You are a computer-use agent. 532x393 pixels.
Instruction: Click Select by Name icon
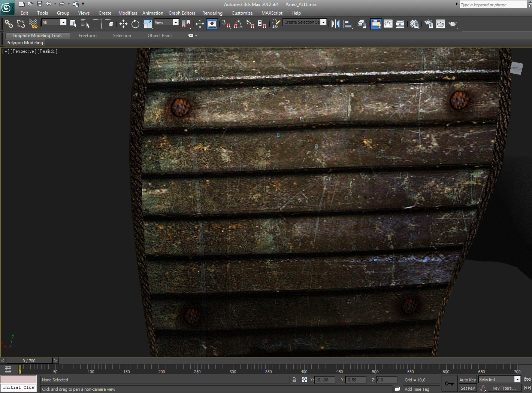coord(85,24)
